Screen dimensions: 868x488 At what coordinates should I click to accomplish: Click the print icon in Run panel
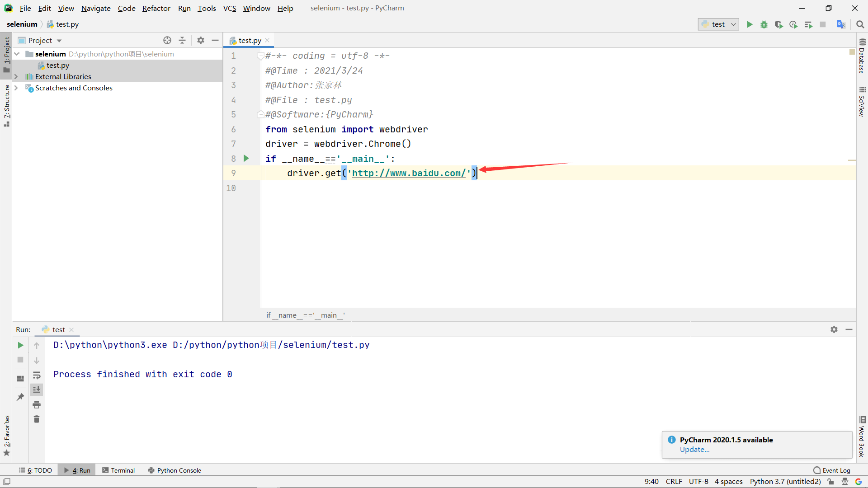[37, 404]
